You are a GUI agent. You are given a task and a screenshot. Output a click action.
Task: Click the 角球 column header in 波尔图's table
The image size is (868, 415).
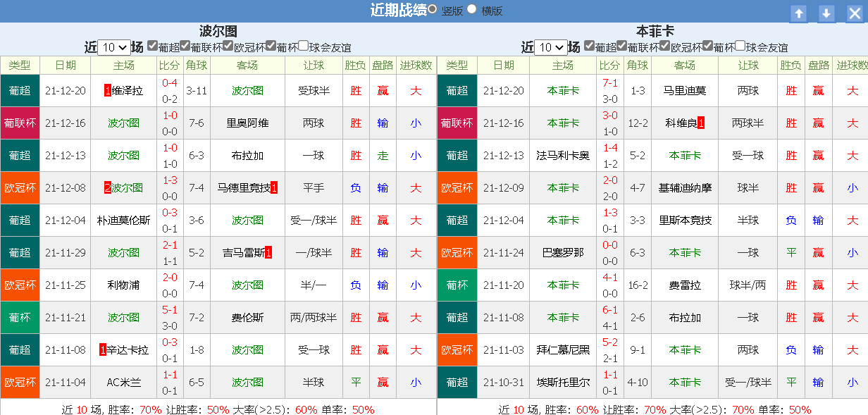197,66
